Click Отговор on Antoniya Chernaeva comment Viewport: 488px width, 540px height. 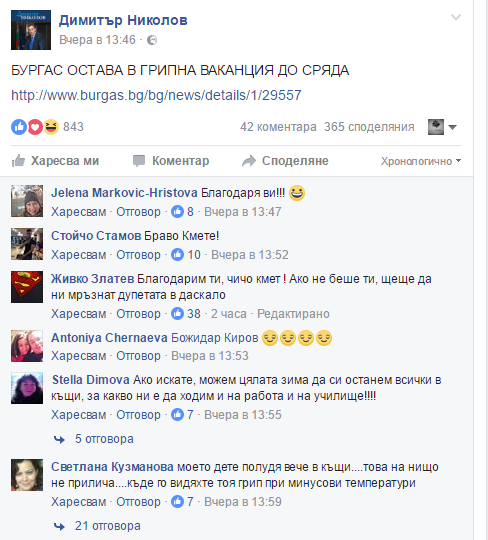click(138, 356)
